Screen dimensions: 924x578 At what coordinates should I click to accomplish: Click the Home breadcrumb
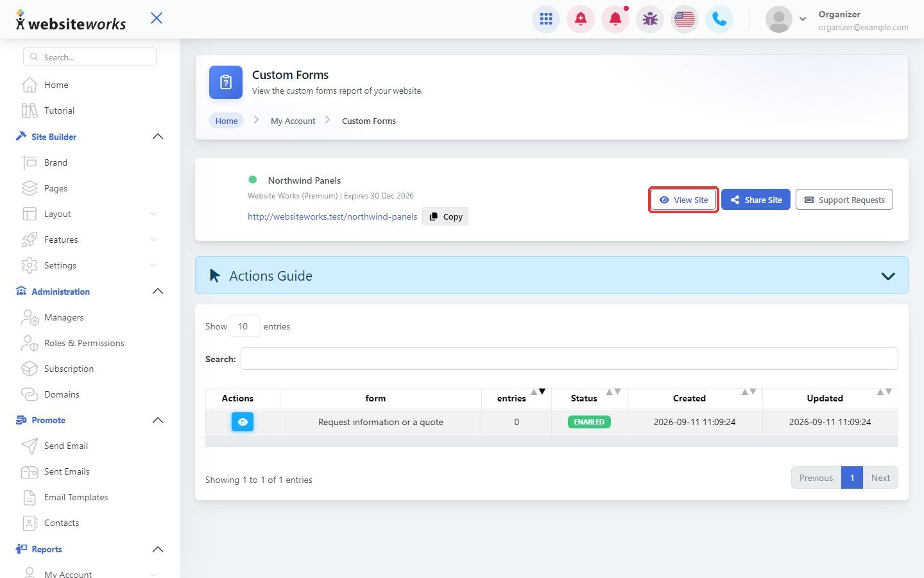227,121
